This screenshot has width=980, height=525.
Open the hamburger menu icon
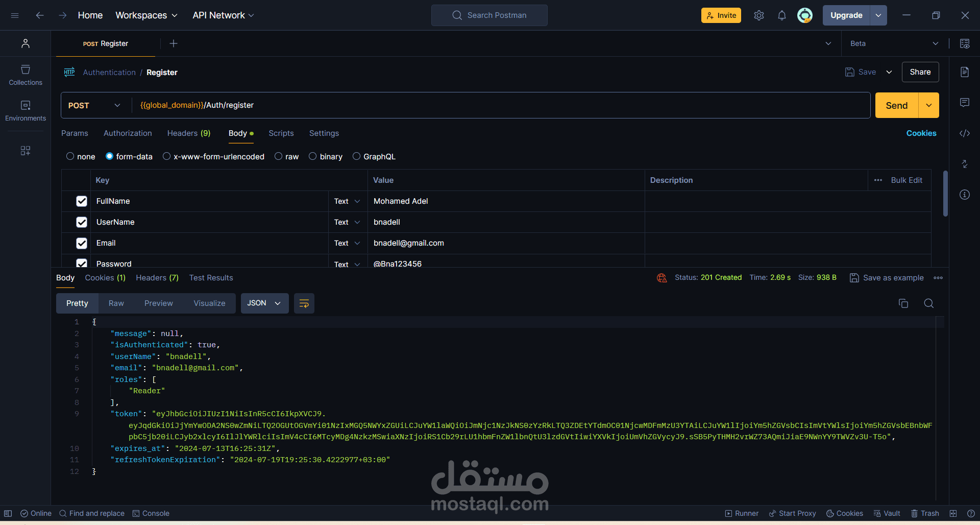coord(15,15)
